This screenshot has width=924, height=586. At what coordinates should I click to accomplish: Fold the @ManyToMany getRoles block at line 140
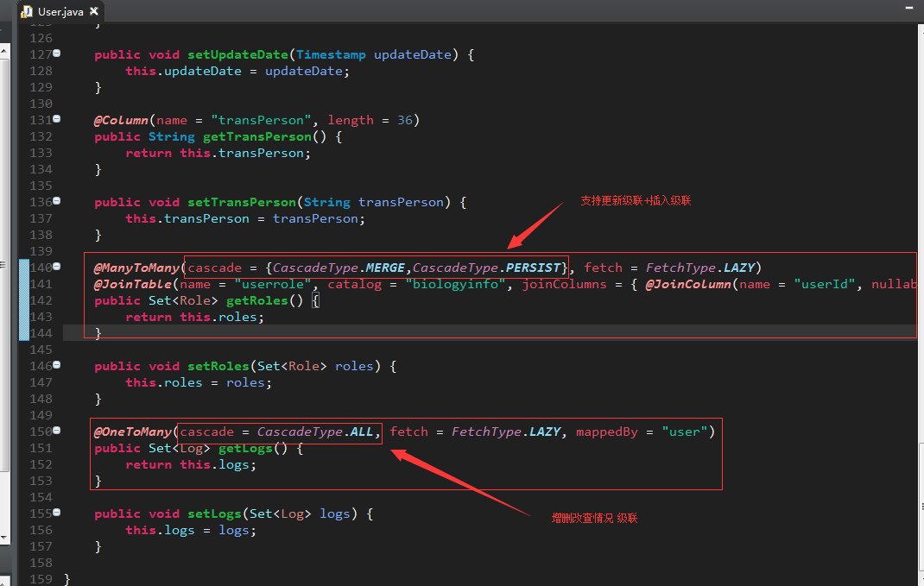[57, 266]
